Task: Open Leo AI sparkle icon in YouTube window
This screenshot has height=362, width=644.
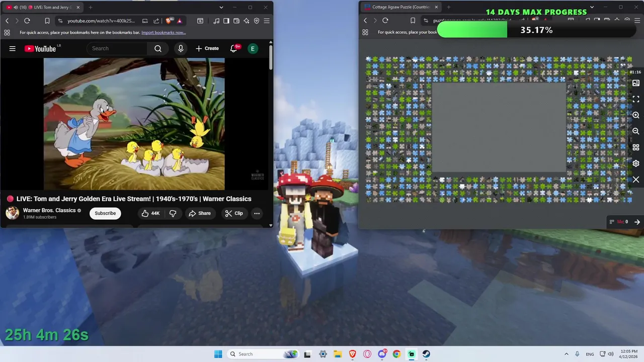Action: click(x=247, y=21)
